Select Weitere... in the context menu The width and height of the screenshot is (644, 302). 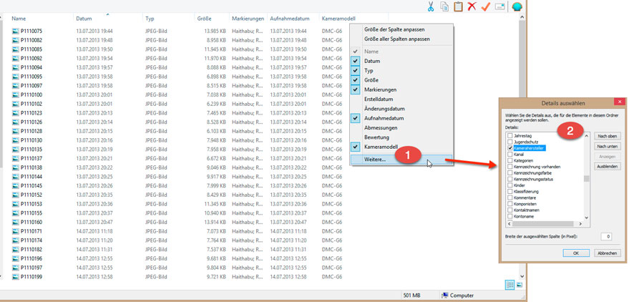pos(375,159)
